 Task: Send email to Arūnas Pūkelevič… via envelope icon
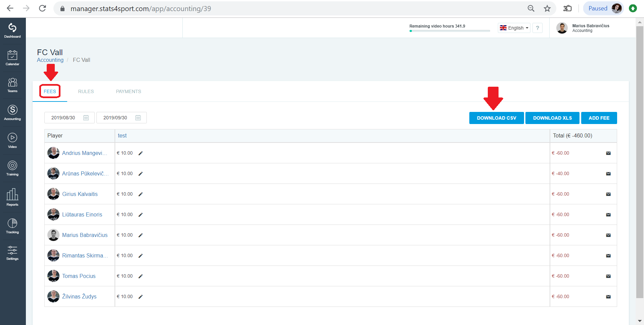coord(608,174)
